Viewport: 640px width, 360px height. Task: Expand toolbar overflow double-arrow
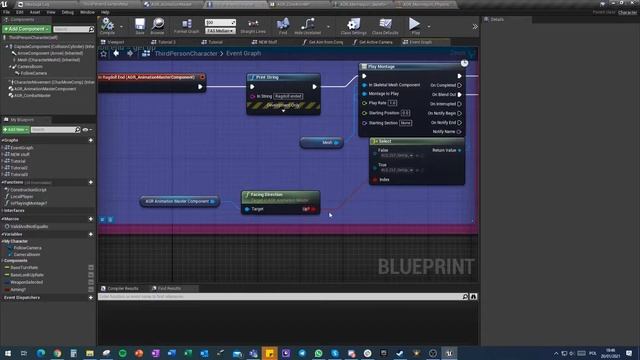tap(475, 27)
